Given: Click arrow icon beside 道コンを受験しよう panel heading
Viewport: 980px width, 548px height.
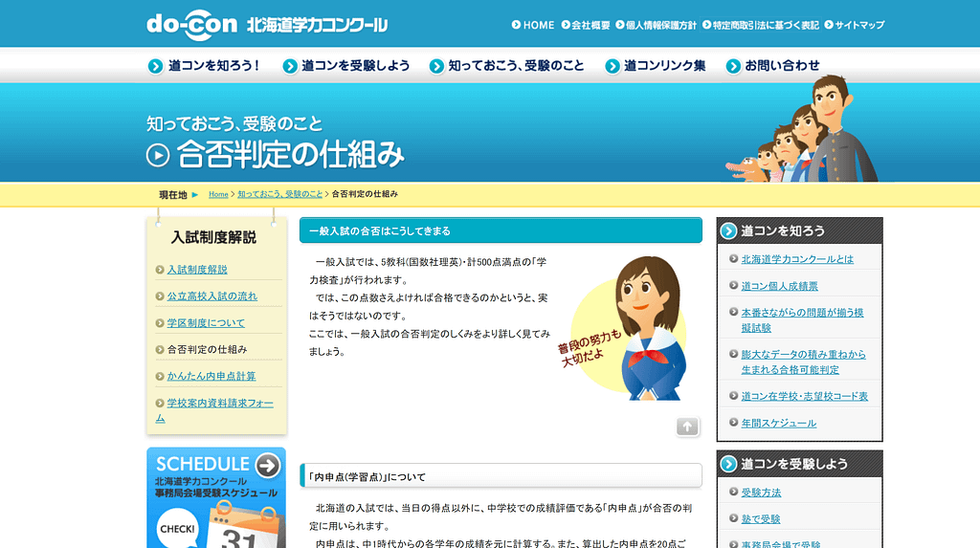Looking at the screenshot, I should point(728,464).
